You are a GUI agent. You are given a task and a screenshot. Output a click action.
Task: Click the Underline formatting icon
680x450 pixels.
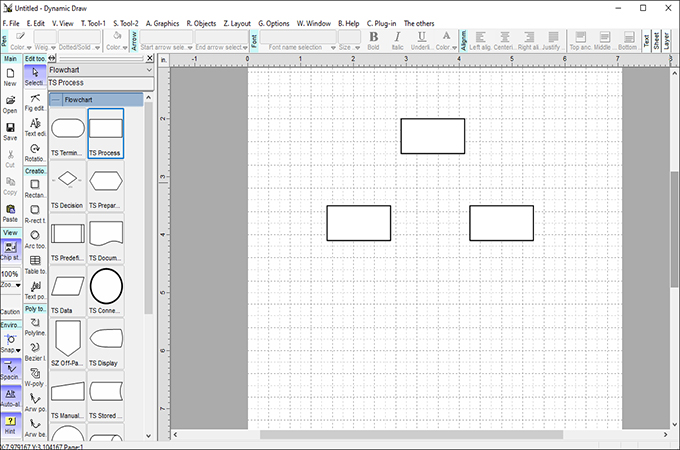pyautogui.click(x=421, y=41)
